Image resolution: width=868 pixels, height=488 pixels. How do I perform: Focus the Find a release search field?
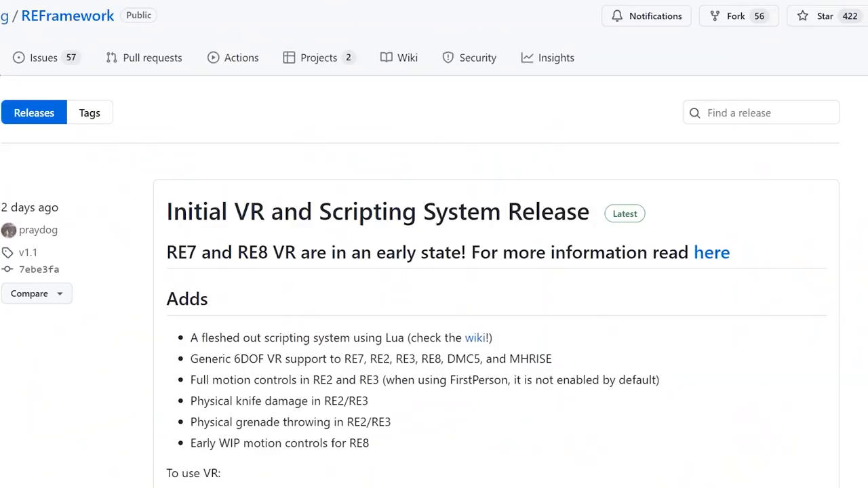[x=761, y=113]
